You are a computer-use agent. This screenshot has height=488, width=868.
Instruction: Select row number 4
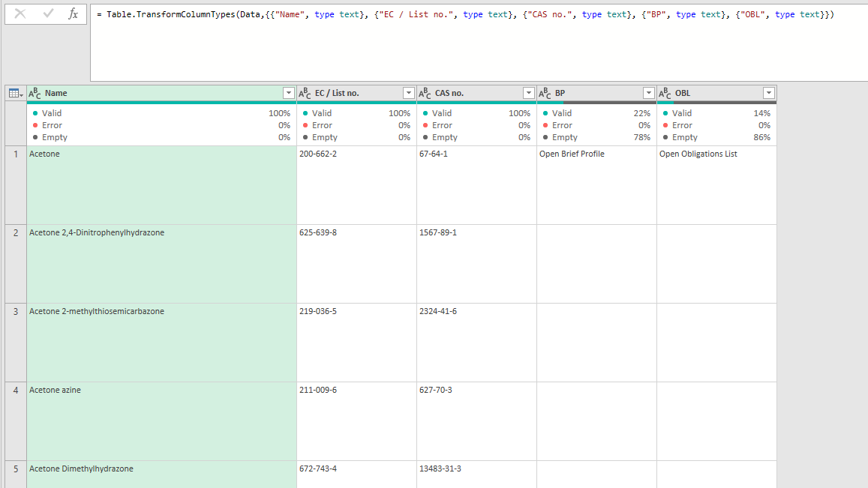(x=16, y=421)
